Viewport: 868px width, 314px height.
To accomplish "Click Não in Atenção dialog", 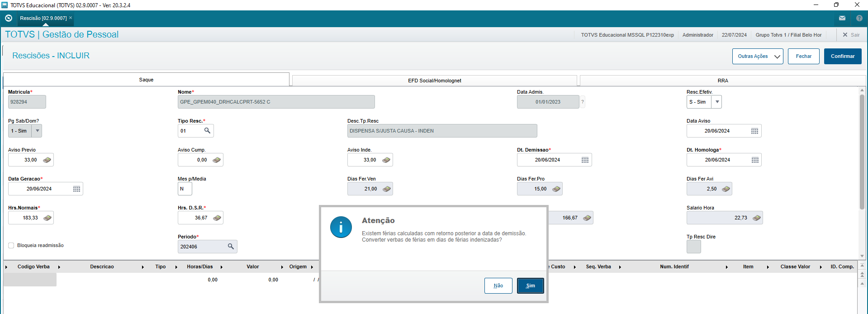I will click(x=498, y=285).
